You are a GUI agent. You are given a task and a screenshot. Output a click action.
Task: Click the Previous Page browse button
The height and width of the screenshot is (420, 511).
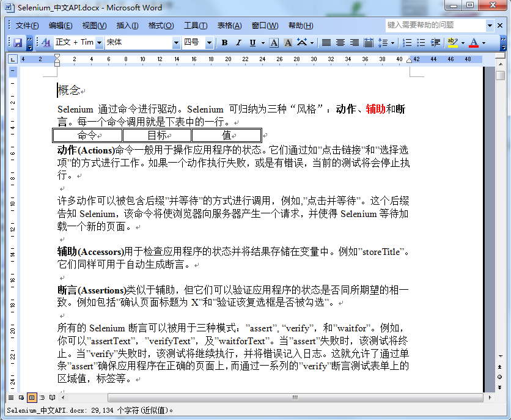pos(500,367)
